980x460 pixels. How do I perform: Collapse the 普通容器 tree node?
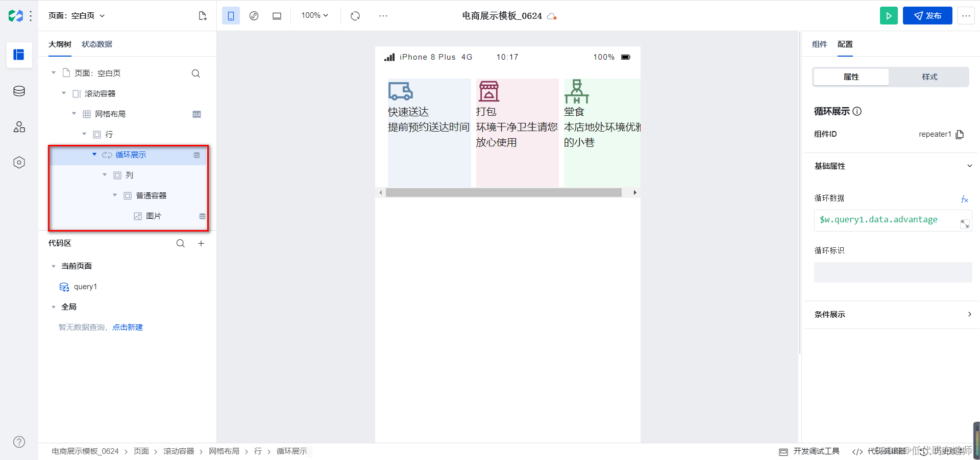[x=115, y=195]
